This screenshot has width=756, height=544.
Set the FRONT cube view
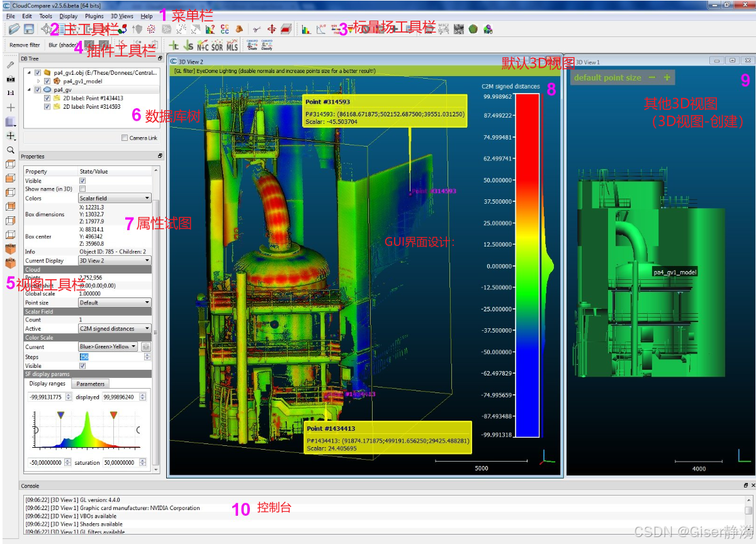pyautogui.click(x=11, y=249)
